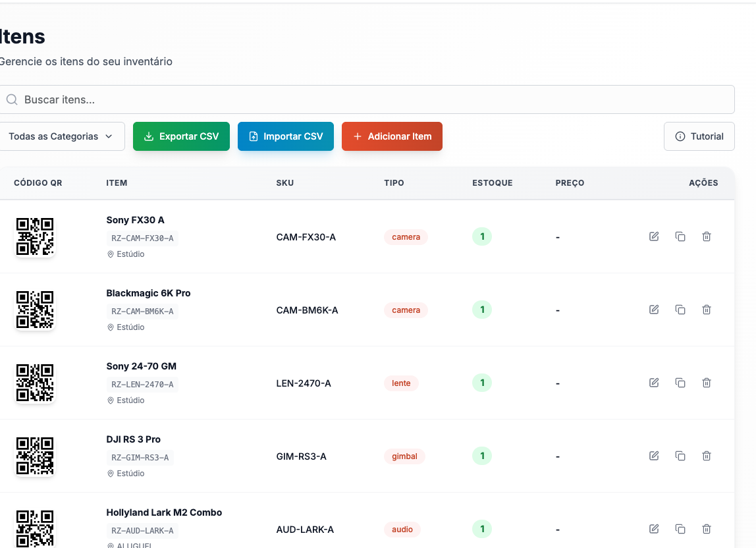Open the DJI RS 3 Pro QR code
756x548 pixels.
[35, 456]
